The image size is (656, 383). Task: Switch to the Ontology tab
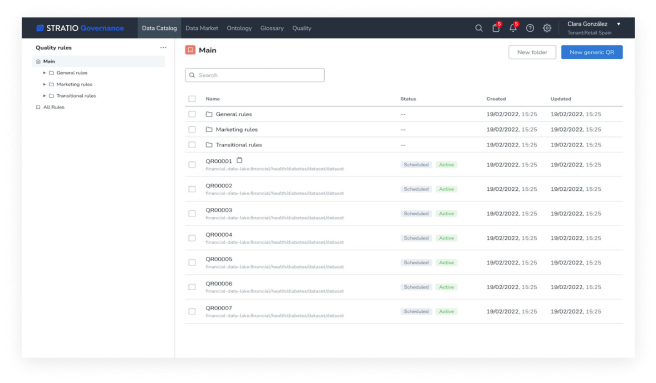tap(239, 28)
